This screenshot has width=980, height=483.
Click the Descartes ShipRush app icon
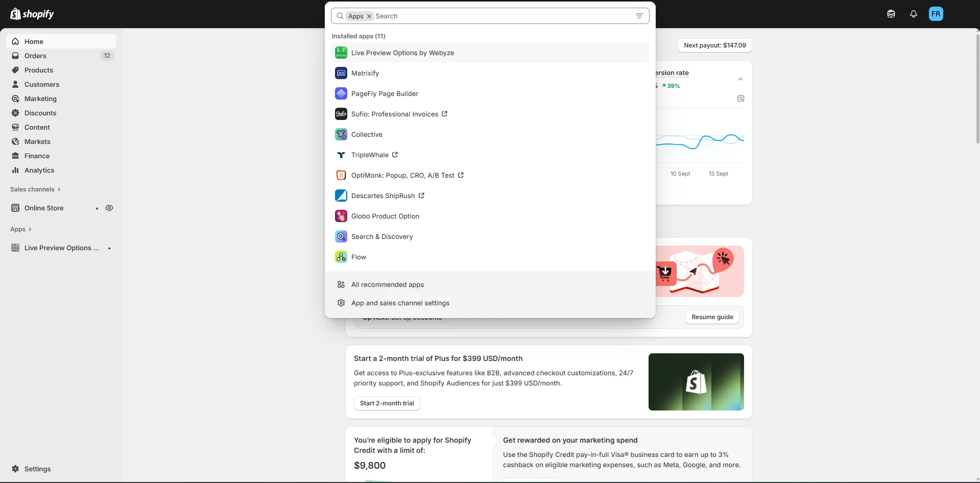pos(341,196)
